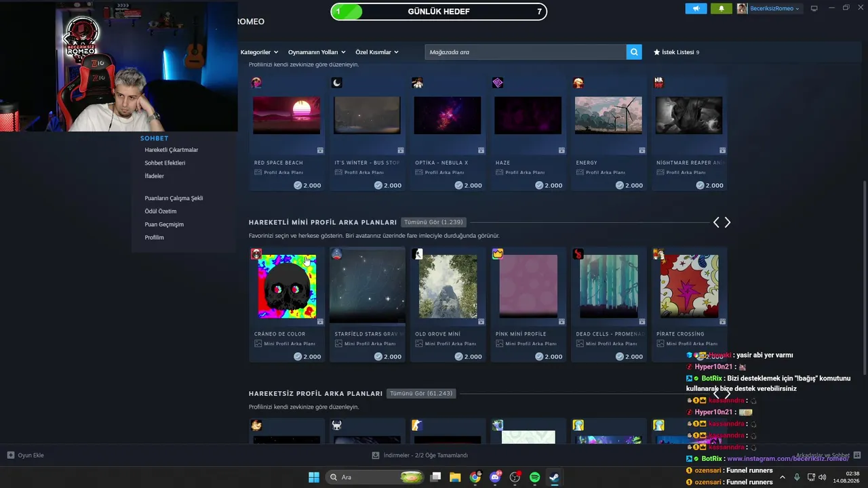Click Steam icon on taskbar
868x488 pixels.
tap(554, 477)
